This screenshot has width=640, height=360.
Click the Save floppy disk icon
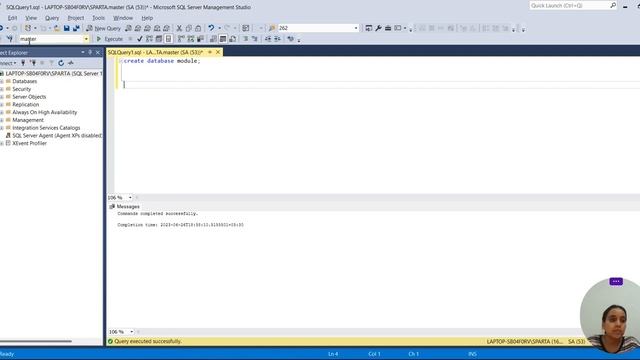[x=67, y=28]
